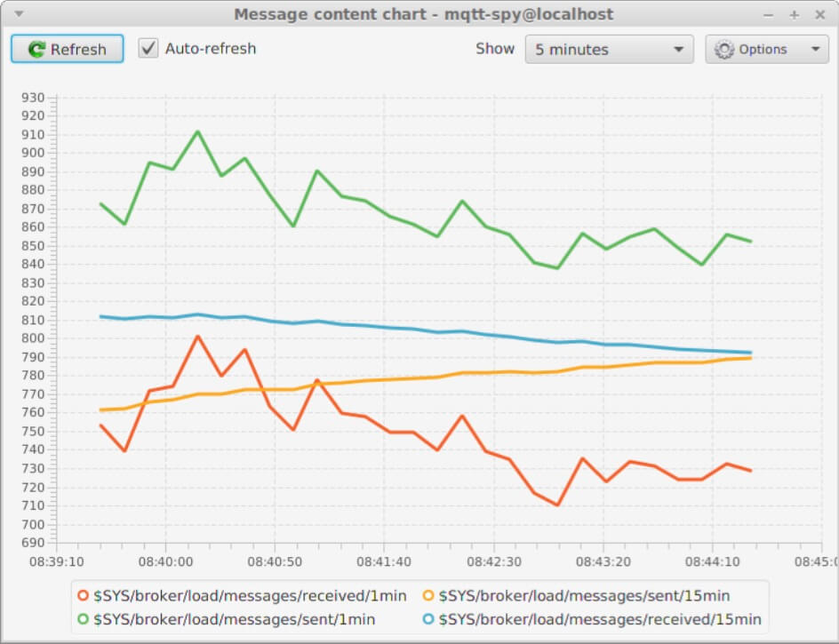
Task: Click the orange sent/15min legend circle
Action: click(x=428, y=595)
